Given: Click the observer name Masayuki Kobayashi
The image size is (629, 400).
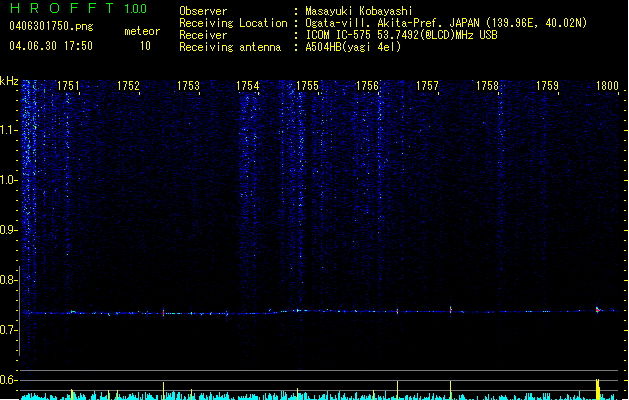Looking at the screenshot, I should [x=359, y=11].
